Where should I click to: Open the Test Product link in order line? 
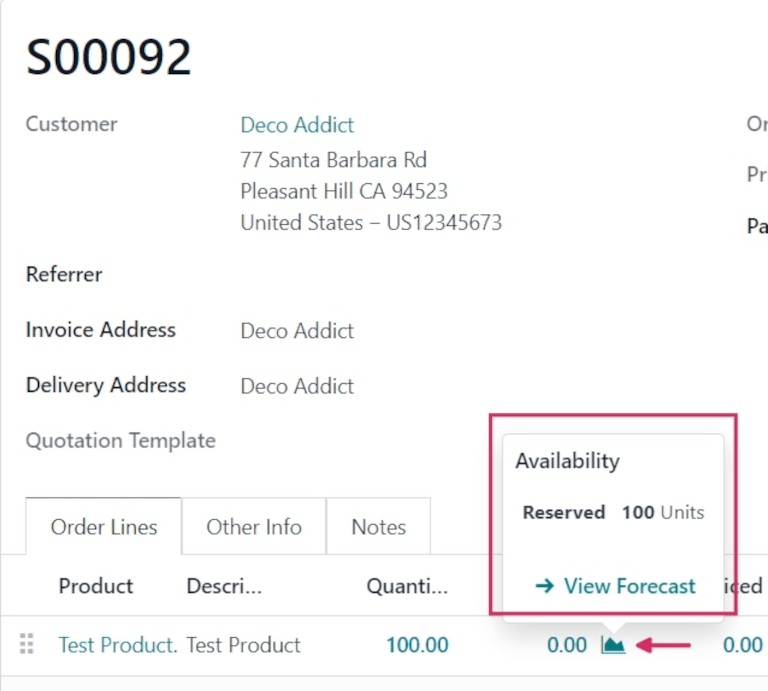tap(116, 645)
